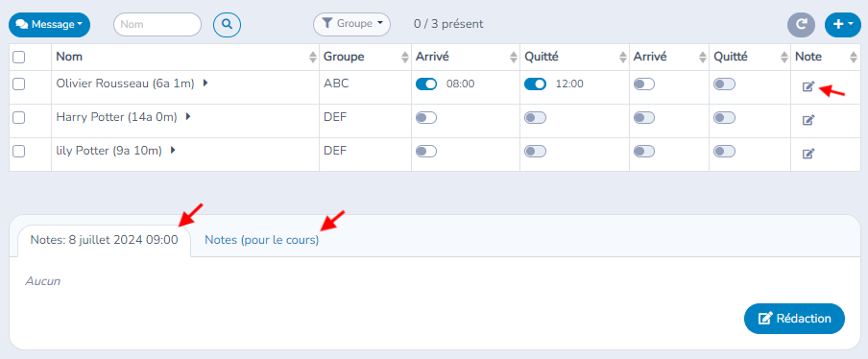This screenshot has height=359, width=868.
Task: Sort table by Note column
Action: [x=855, y=57]
